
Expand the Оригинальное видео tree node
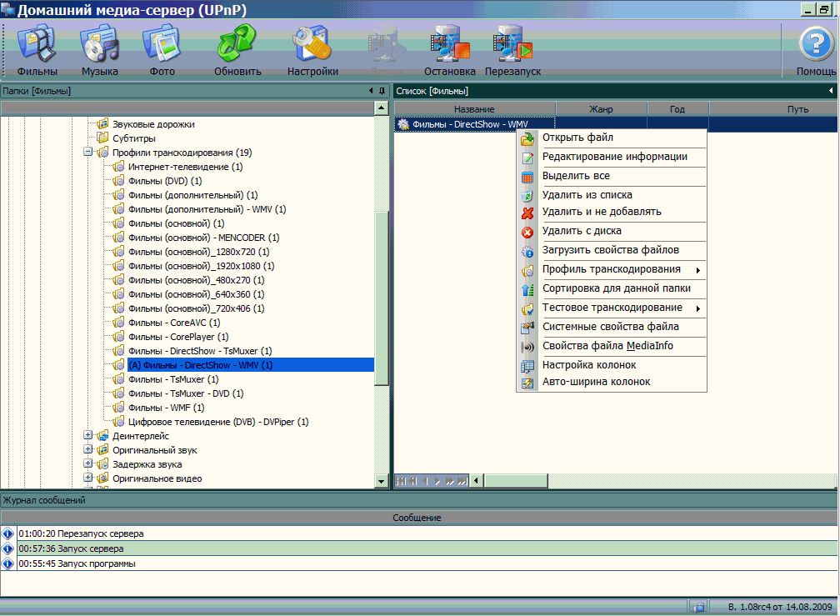[x=87, y=478]
